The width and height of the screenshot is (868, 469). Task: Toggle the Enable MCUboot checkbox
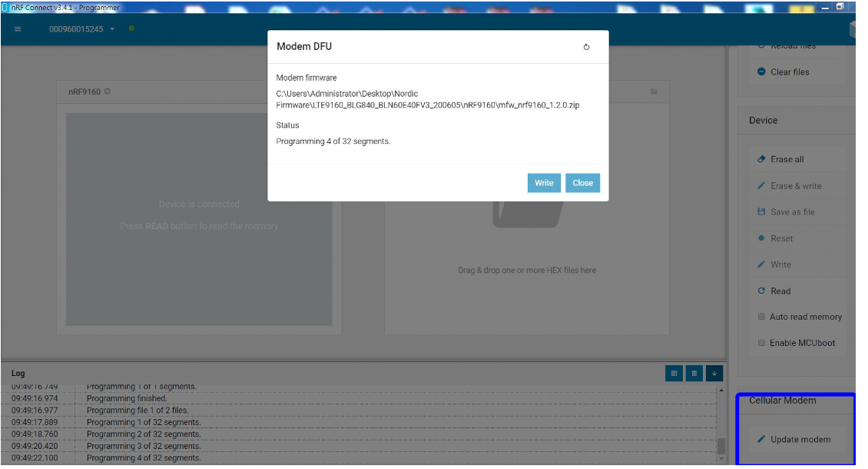[x=761, y=343]
